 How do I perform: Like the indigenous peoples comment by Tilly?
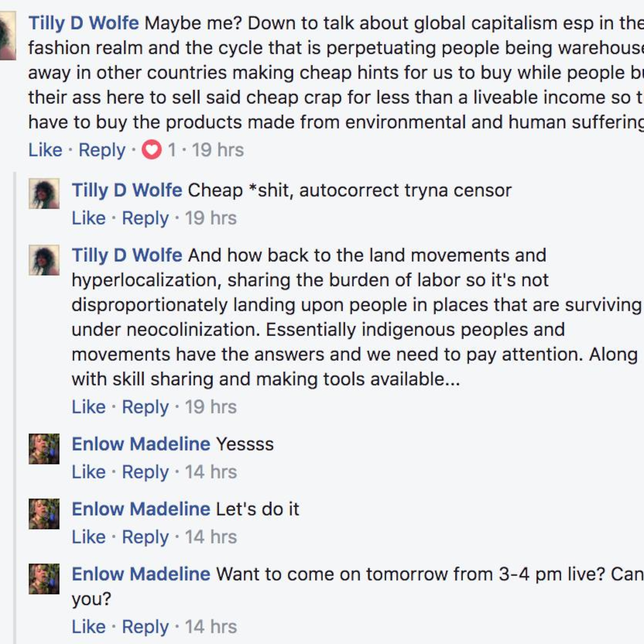click(x=88, y=406)
